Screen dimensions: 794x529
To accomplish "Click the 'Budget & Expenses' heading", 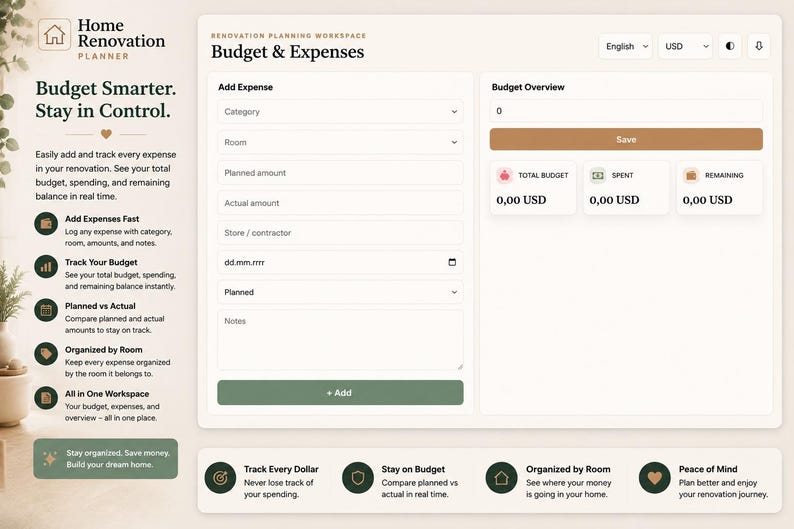I will tap(287, 52).
